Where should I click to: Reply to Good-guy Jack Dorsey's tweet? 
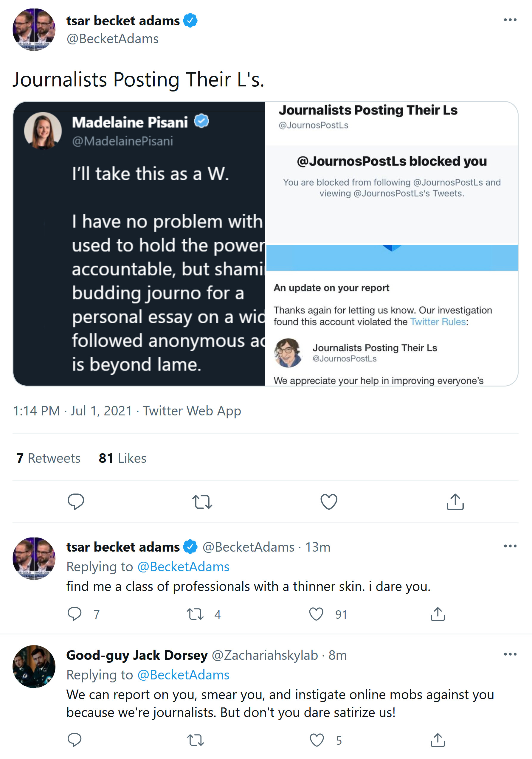click(x=75, y=740)
